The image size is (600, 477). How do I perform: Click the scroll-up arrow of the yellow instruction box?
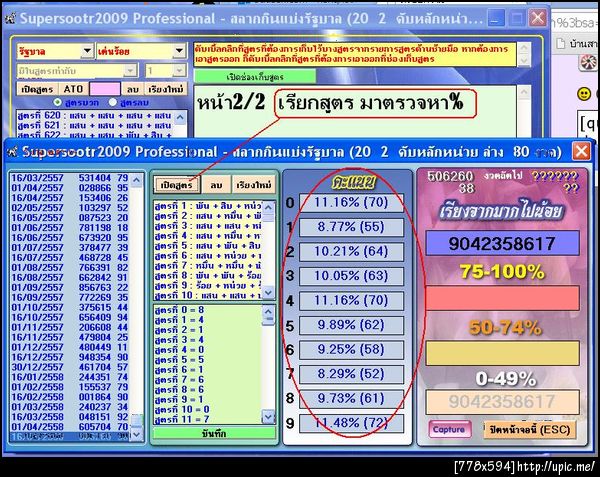click(x=523, y=48)
